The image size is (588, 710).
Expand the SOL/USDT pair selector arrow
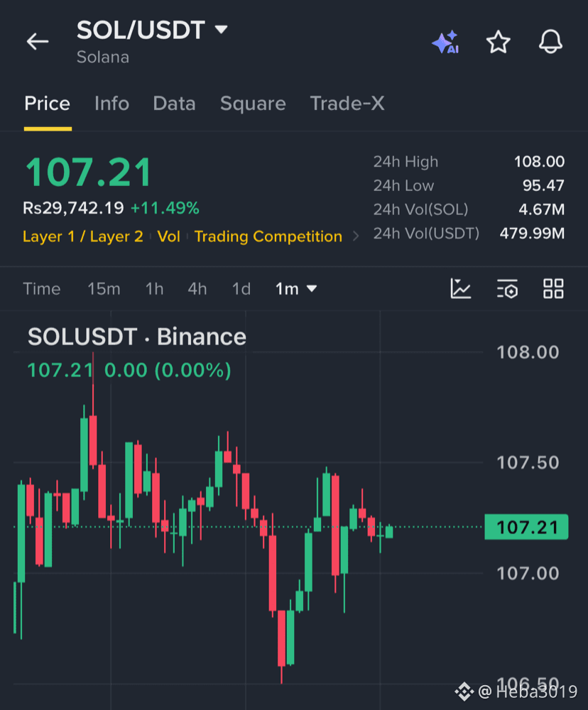(x=221, y=30)
